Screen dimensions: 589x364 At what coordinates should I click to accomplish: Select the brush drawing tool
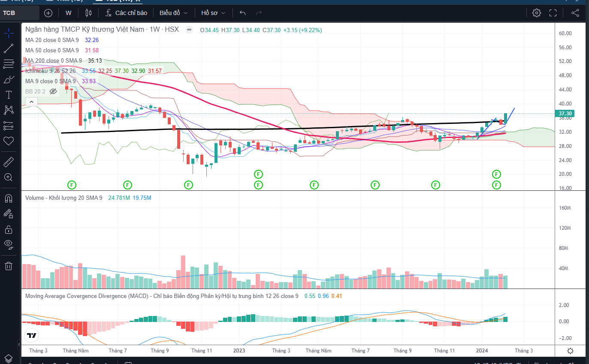[x=9, y=80]
